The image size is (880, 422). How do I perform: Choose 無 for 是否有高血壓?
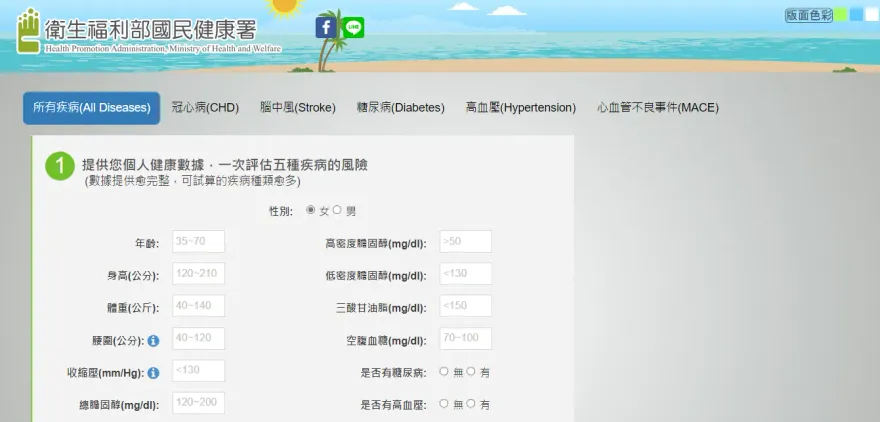click(444, 404)
